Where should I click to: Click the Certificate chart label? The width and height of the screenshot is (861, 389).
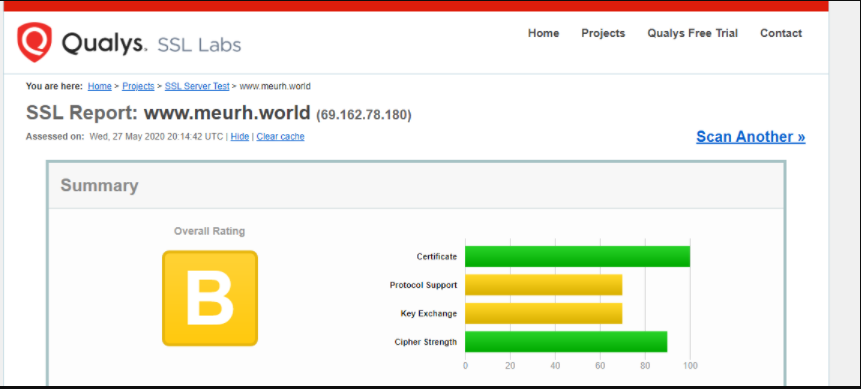437,257
